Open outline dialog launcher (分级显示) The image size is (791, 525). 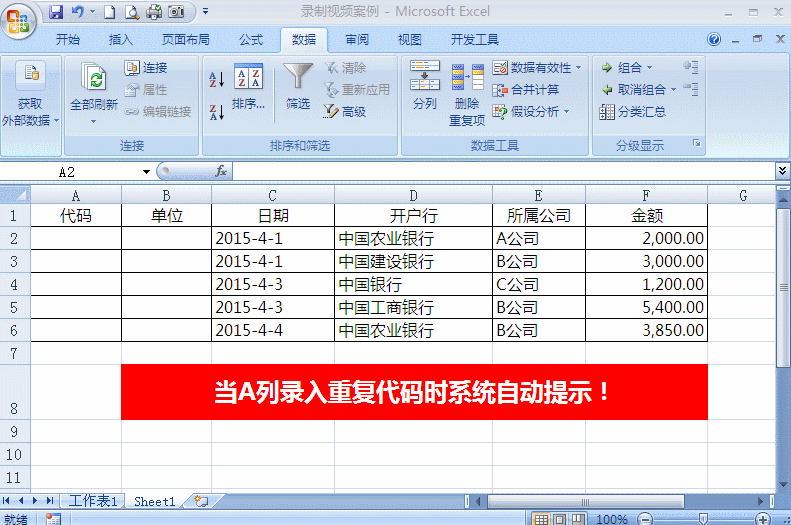click(697, 144)
